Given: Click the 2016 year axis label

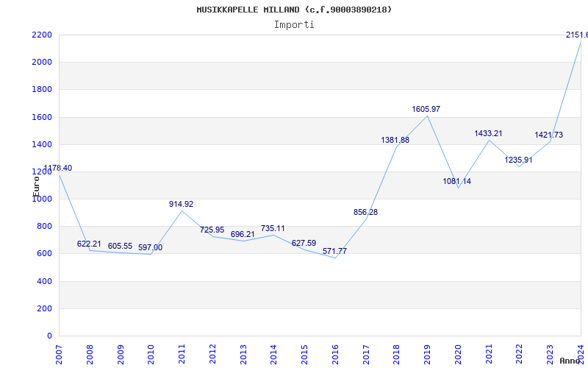Looking at the screenshot, I should point(335,355).
